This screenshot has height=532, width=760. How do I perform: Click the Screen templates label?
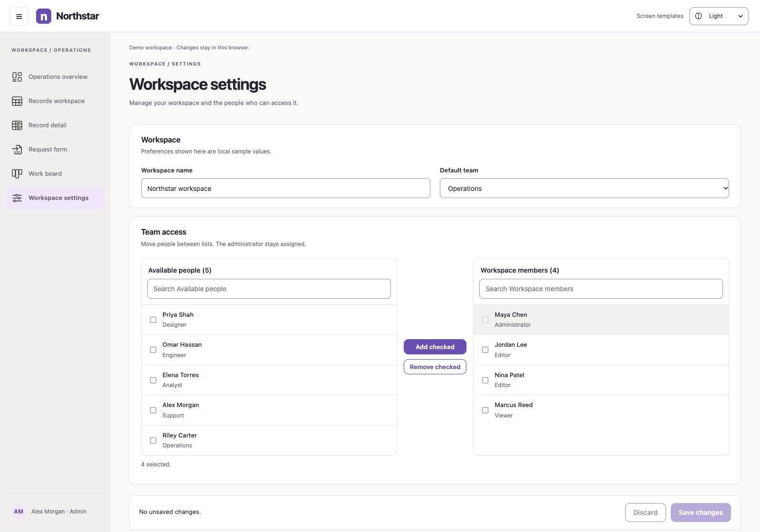coord(660,16)
